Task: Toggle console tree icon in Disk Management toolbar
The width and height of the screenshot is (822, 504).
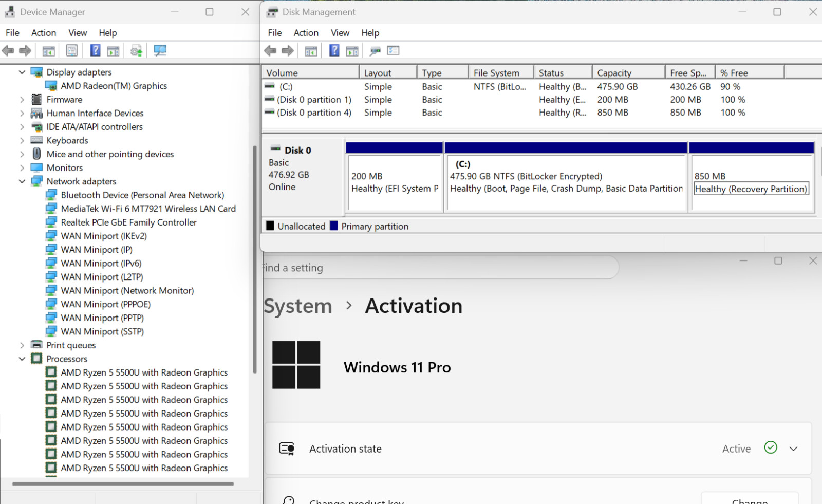Action: [x=311, y=51]
